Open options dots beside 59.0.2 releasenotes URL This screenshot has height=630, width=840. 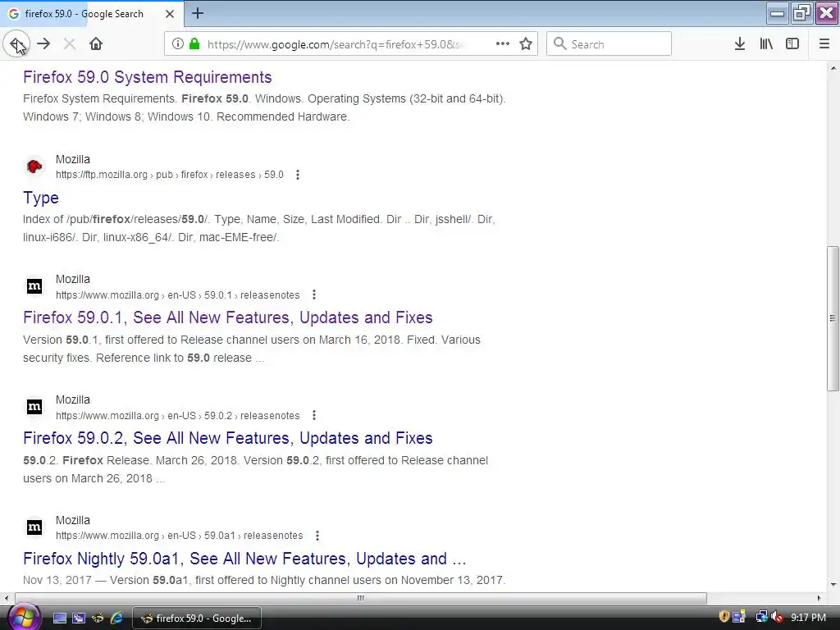pyautogui.click(x=314, y=415)
